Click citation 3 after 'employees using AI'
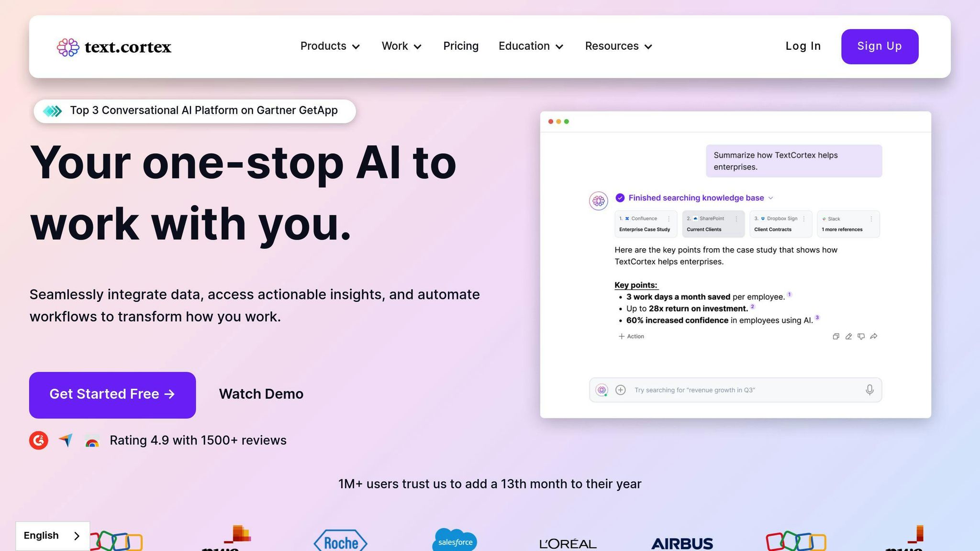The width and height of the screenshot is (980, 551). pos(817,318)
